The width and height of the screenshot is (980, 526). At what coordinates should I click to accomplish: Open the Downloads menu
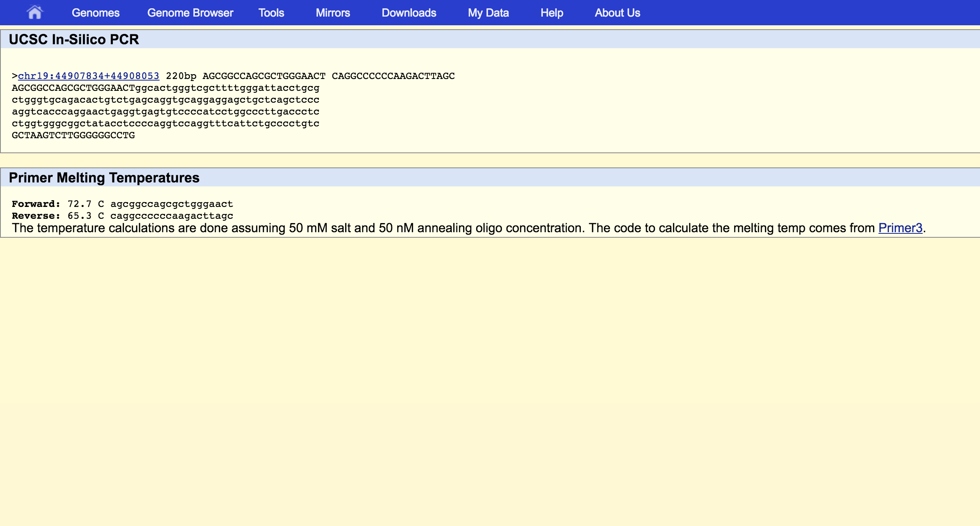pyautogui.click(x=409, y=13)
